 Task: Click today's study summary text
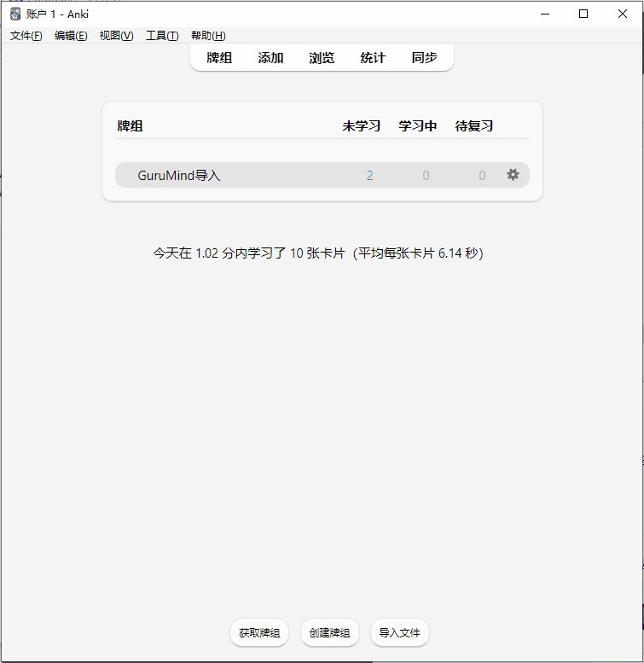click(318, 253)
